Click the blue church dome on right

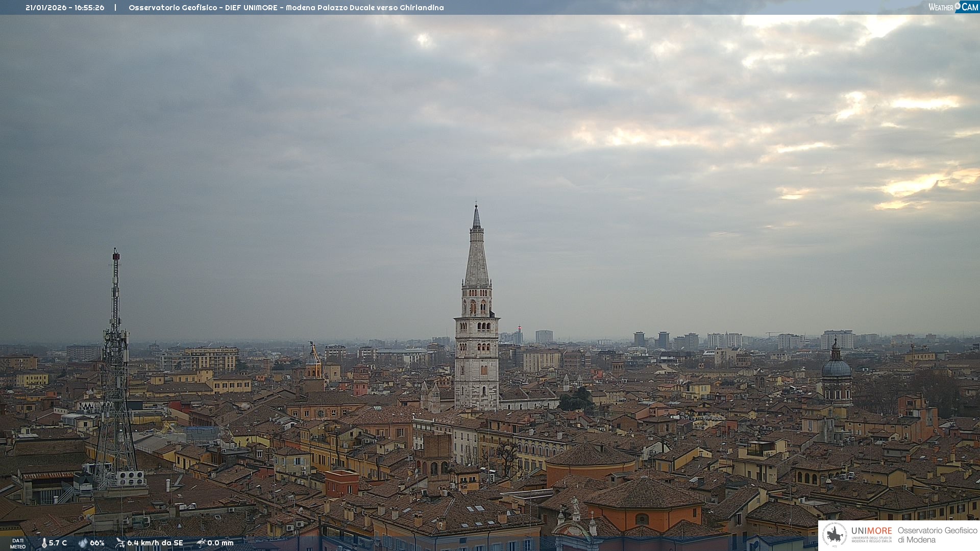pos(836,367)
